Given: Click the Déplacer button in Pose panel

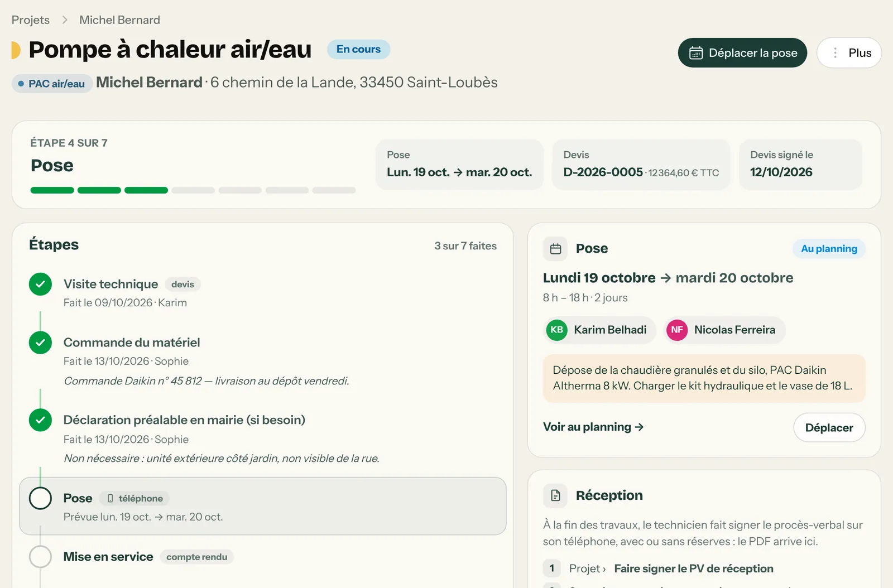Looking at the screenshot, I should 829,428.
